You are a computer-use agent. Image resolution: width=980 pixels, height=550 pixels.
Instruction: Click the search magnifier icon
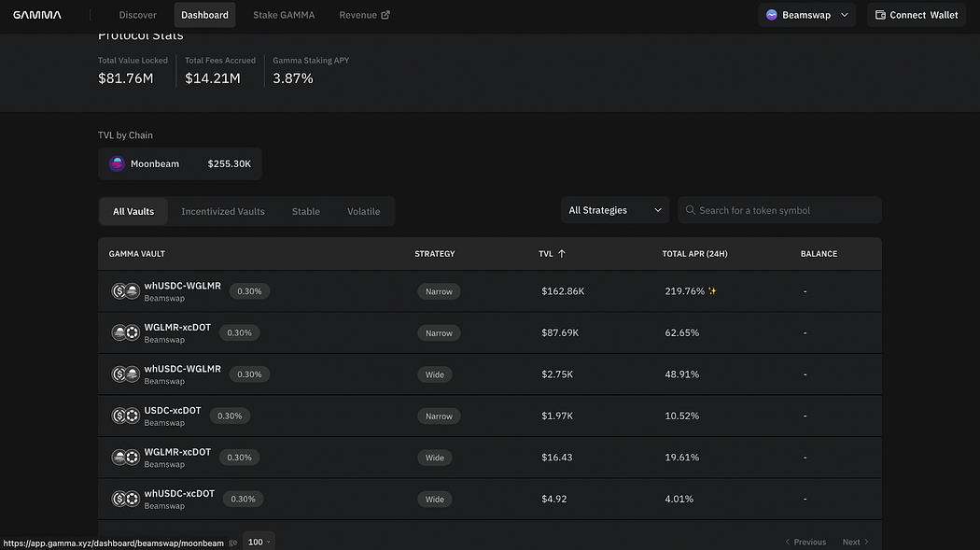coord(690,210)
